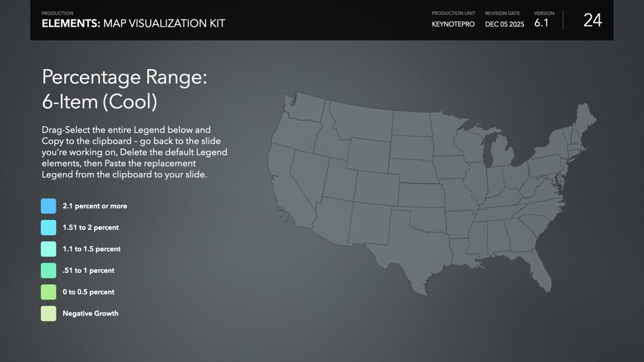Click the version number 6.1
This screenshot has width=644, height=362.
(541, 23)
